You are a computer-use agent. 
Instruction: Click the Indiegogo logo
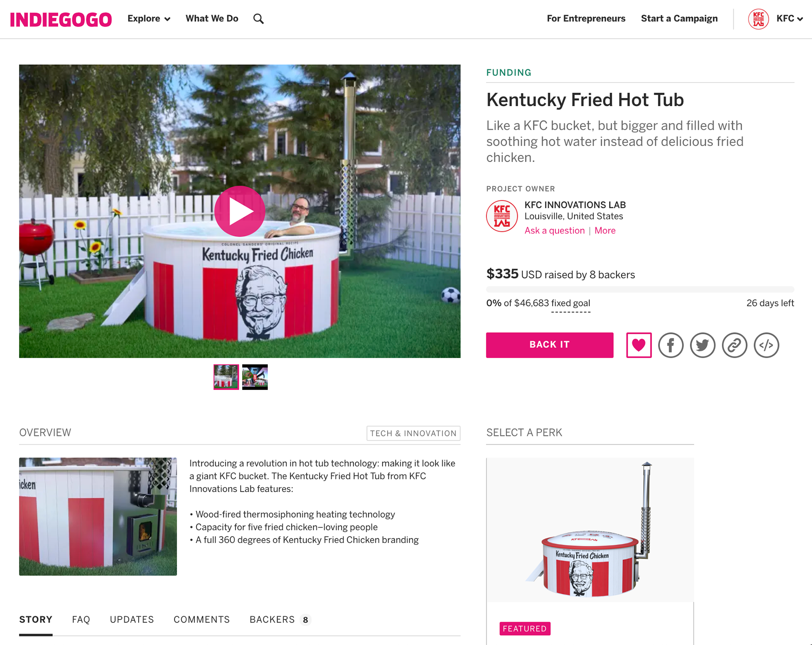61,19
